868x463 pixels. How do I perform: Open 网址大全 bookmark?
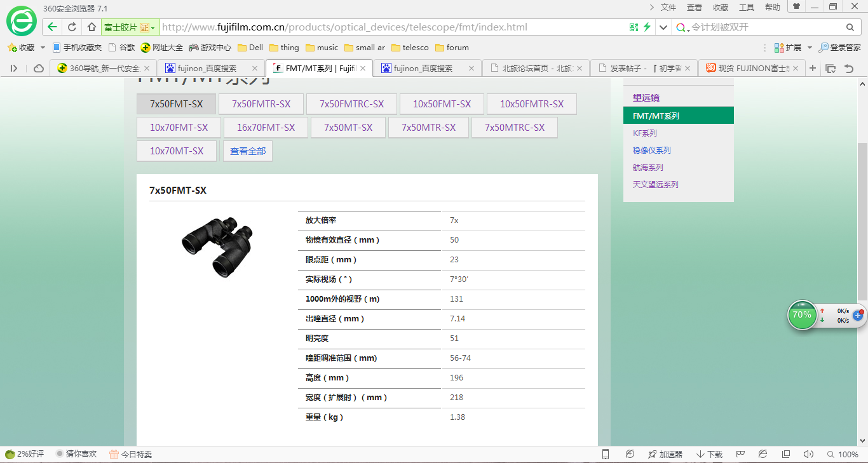pyautogui.click(x=162, y=48)
